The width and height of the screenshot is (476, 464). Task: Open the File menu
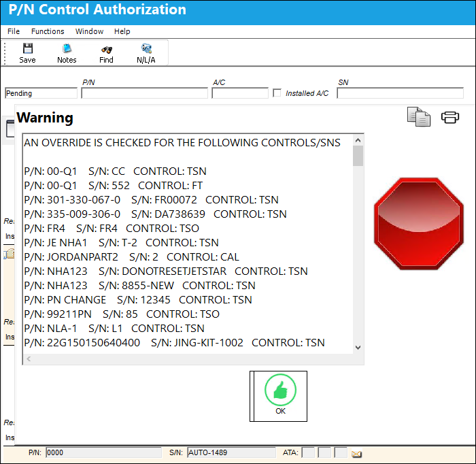click(14, 31)
